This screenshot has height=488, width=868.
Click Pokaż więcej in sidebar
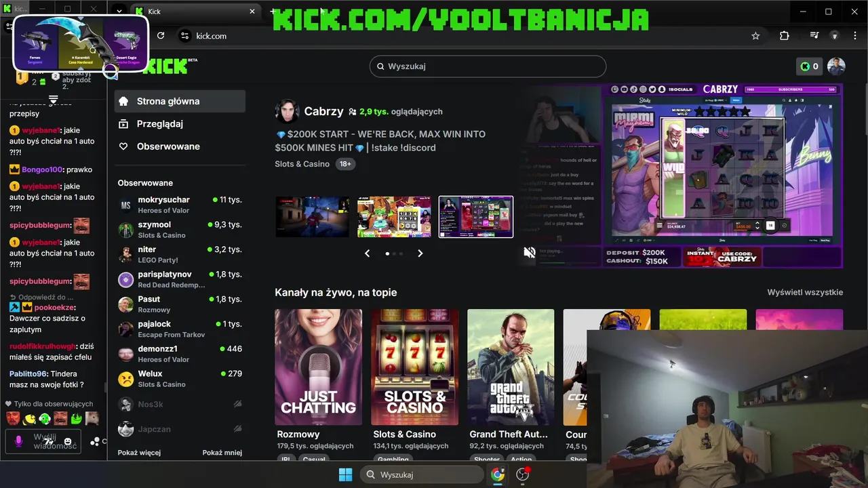pos(139,453)
